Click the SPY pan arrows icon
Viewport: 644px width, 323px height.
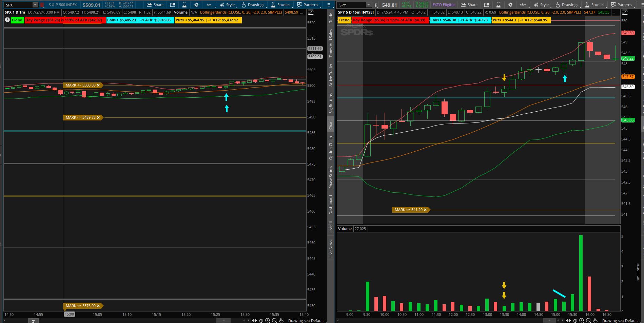(x=568, y=321)
